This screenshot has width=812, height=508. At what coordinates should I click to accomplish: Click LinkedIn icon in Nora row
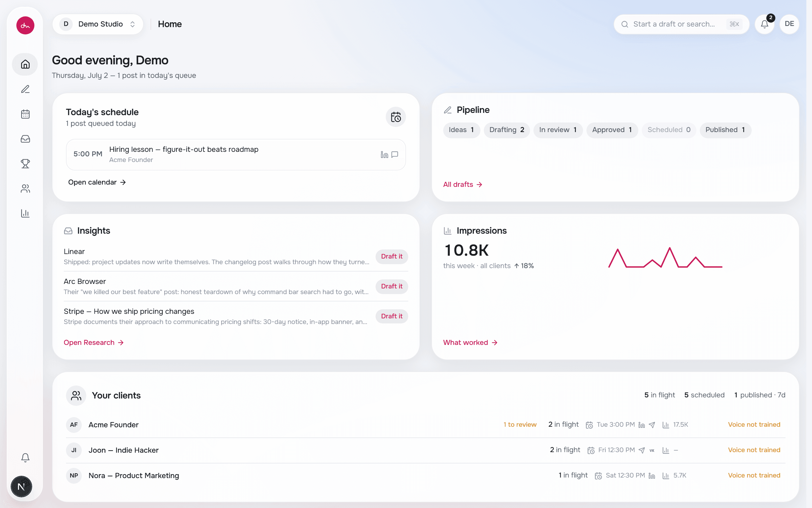click(x=652, y=476)
